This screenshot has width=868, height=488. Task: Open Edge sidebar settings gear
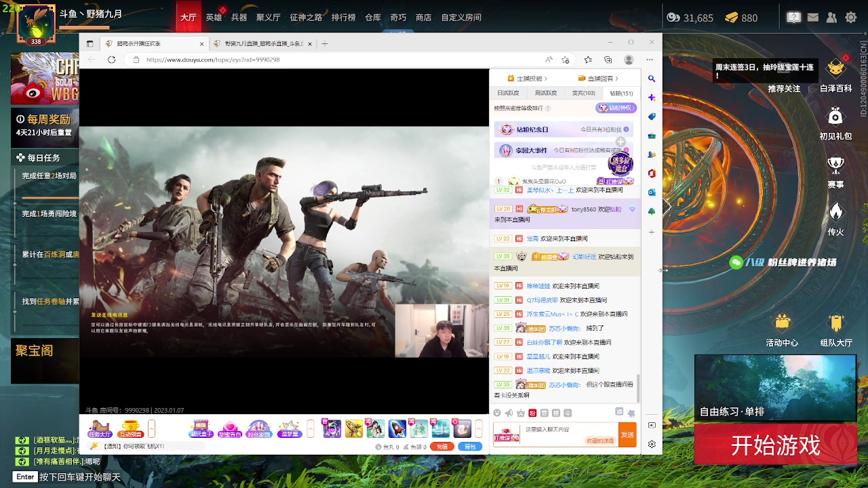(x=652, y=444)
